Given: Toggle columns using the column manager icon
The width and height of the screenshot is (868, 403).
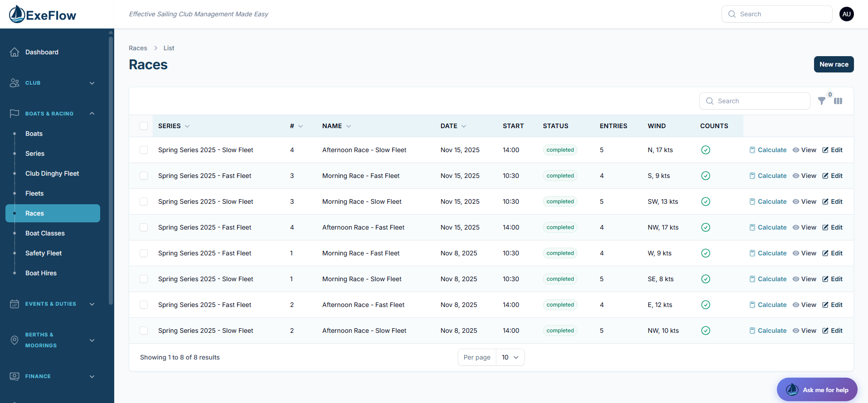Looking at the screenshot, I should (838, 101).
